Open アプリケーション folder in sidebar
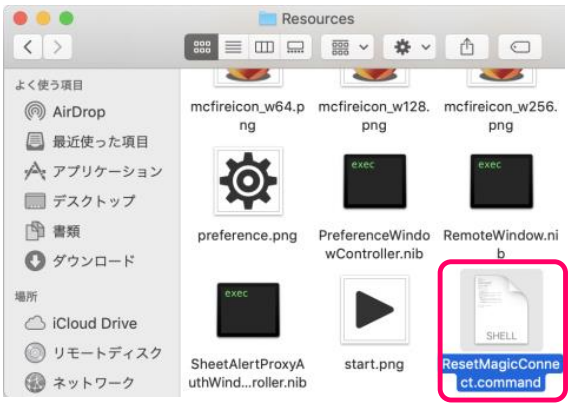 point(93,171)
